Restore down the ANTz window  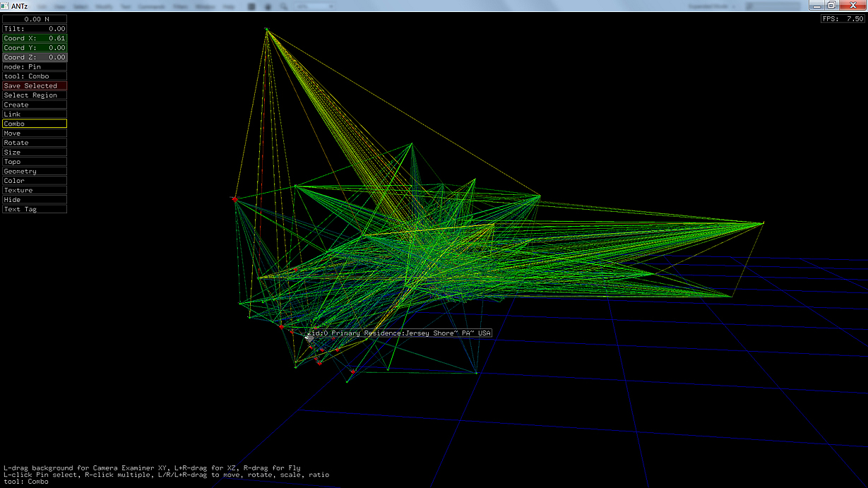pyautogui.click(x=831, y=6)
